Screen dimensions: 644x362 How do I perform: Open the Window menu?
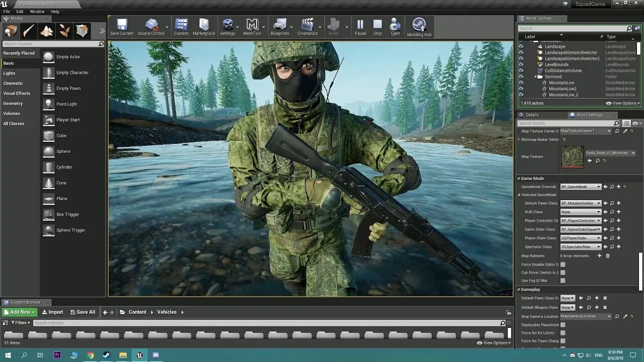[37, 12]
